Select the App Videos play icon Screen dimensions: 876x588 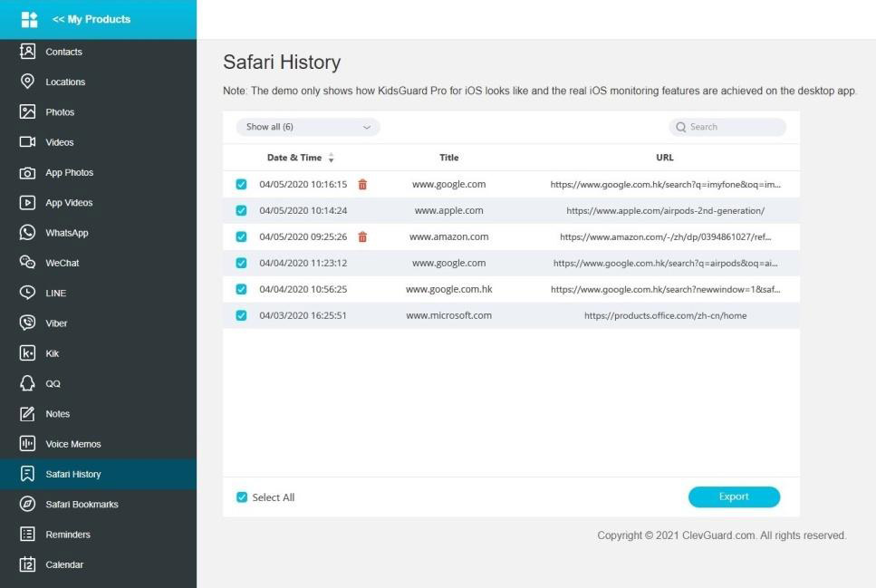tap(27, 202)
